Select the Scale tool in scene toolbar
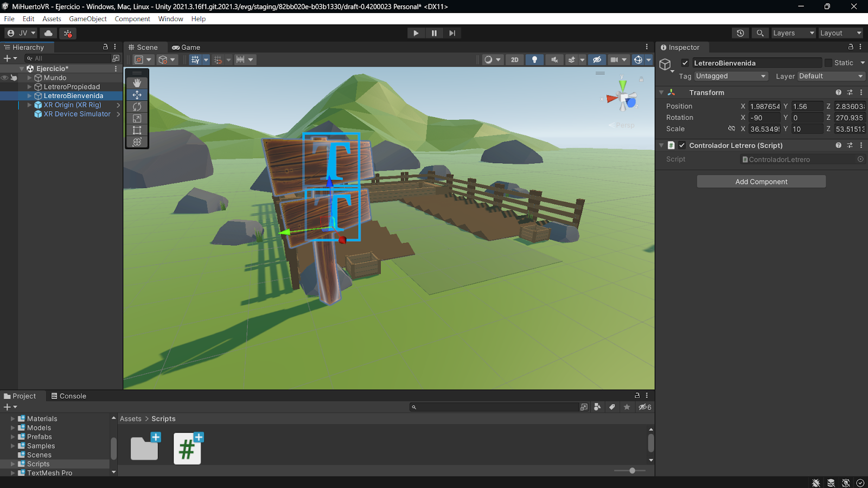The height and width of the screenshot is (488, 868). [x=137, y=119]
